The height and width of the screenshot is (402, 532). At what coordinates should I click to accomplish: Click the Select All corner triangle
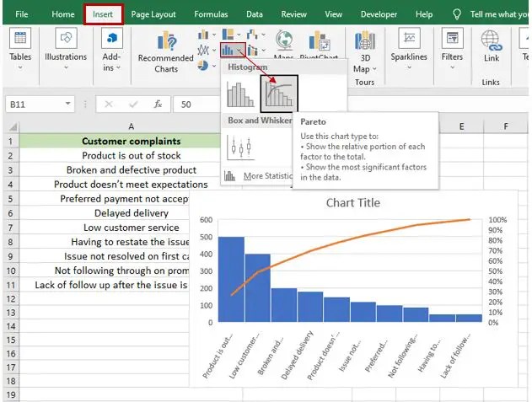[13, 127]
